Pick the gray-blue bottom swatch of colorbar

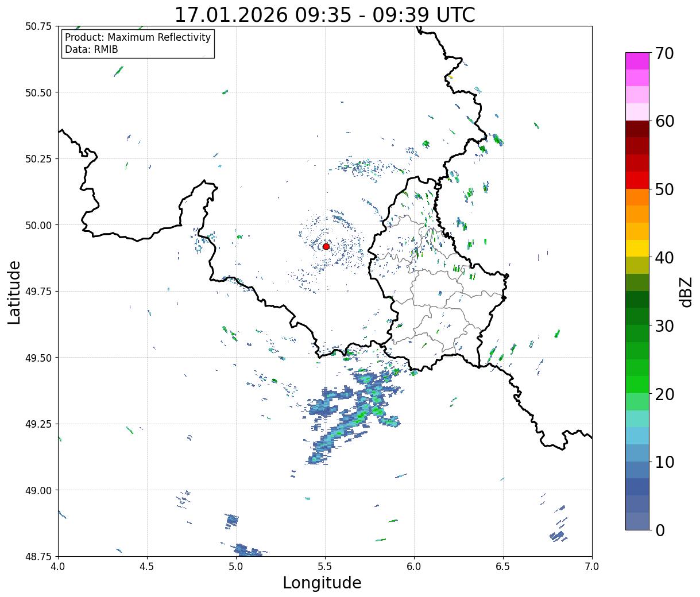coord(637,521)
